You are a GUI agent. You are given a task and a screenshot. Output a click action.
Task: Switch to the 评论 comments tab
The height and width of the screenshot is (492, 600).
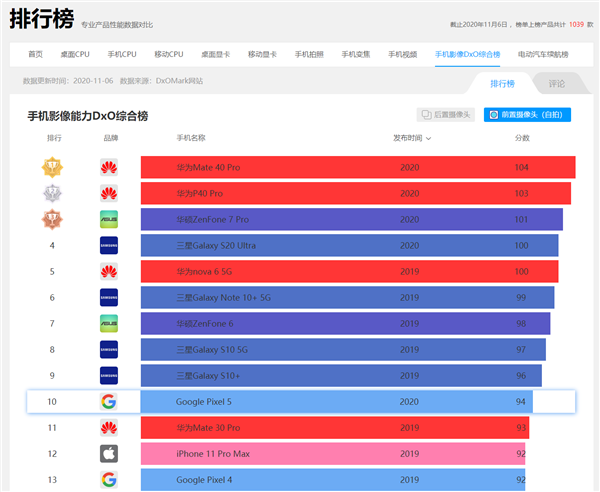(556, 84)
